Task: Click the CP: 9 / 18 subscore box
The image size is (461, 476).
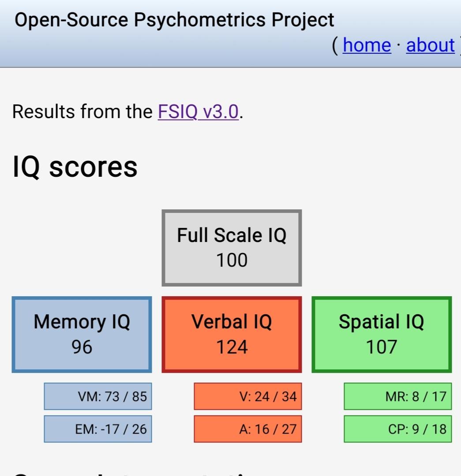Action: 398,429
